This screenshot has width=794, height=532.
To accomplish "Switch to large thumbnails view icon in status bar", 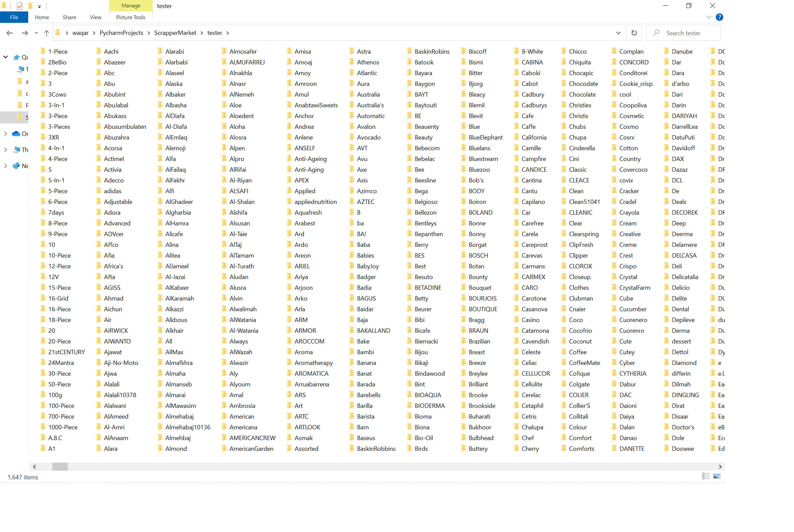I will point(716,476).
